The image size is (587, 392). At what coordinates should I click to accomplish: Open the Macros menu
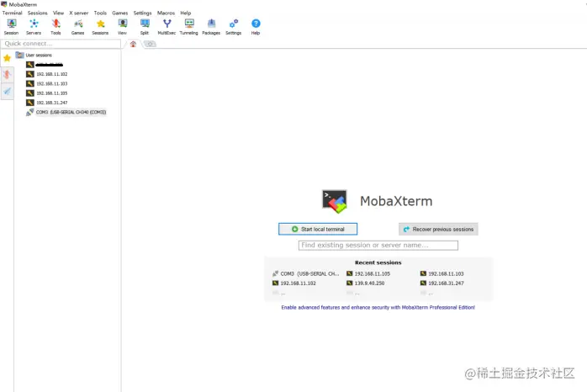[x=166, y=13]
